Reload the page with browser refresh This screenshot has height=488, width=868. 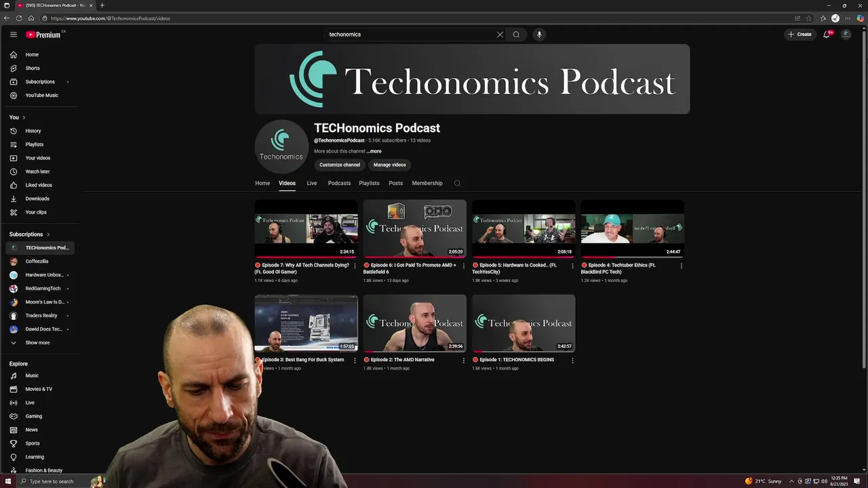[x=19, y=18]
